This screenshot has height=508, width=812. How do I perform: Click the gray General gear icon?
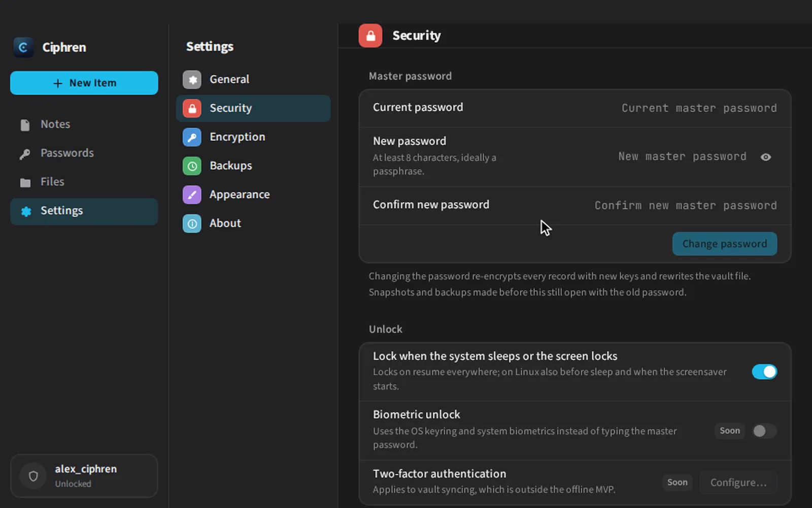pyautogui.click(x=192, y=80)
